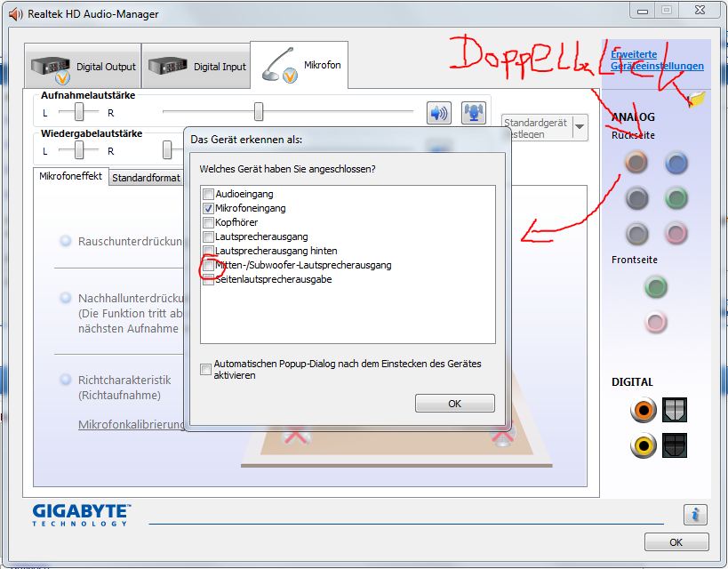This screenshot has height=569, width=728.
Task: Open microphone boost button icon
Action: coord(474,113)
